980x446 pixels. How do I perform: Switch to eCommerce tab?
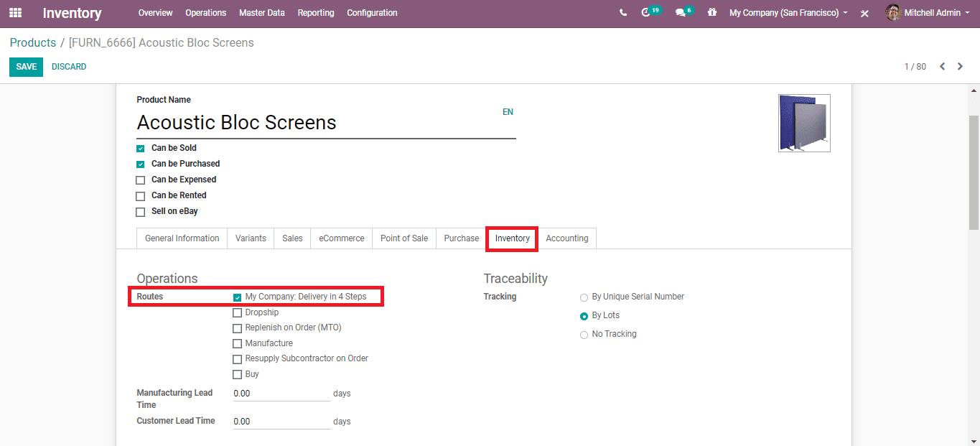(342, 238)
